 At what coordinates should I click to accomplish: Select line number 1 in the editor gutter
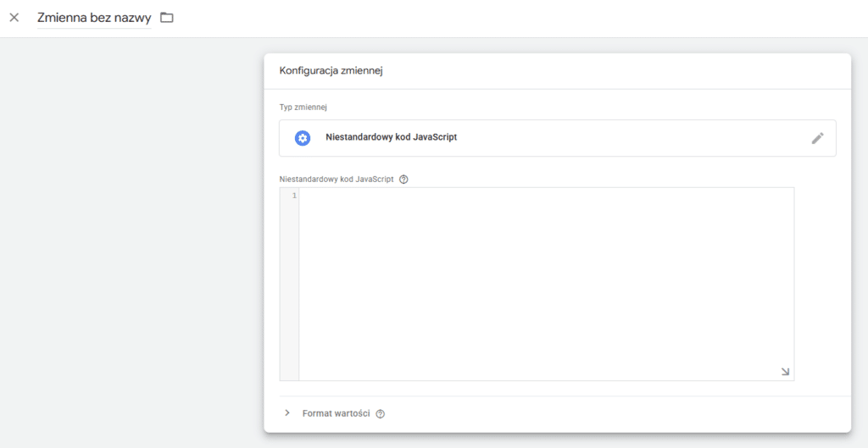coord(294,196)
